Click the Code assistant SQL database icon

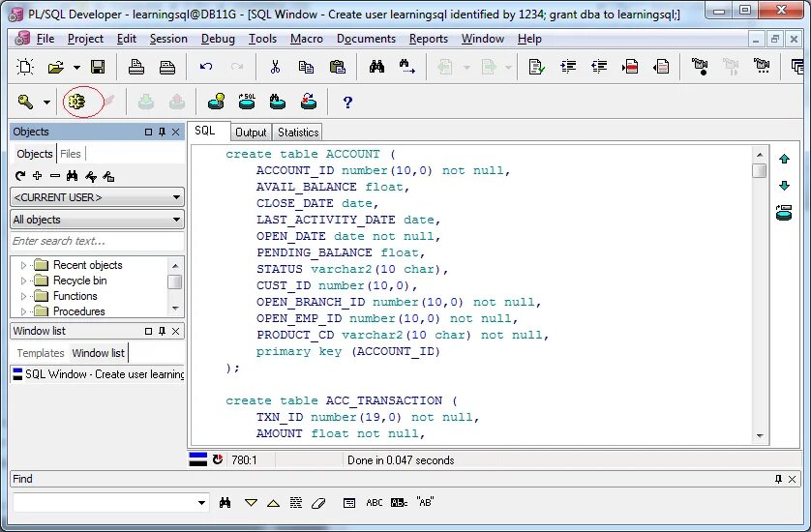247,102
